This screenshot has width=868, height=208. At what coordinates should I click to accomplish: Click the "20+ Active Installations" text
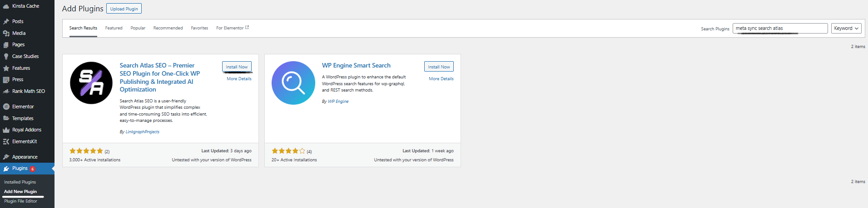point(294,160)
